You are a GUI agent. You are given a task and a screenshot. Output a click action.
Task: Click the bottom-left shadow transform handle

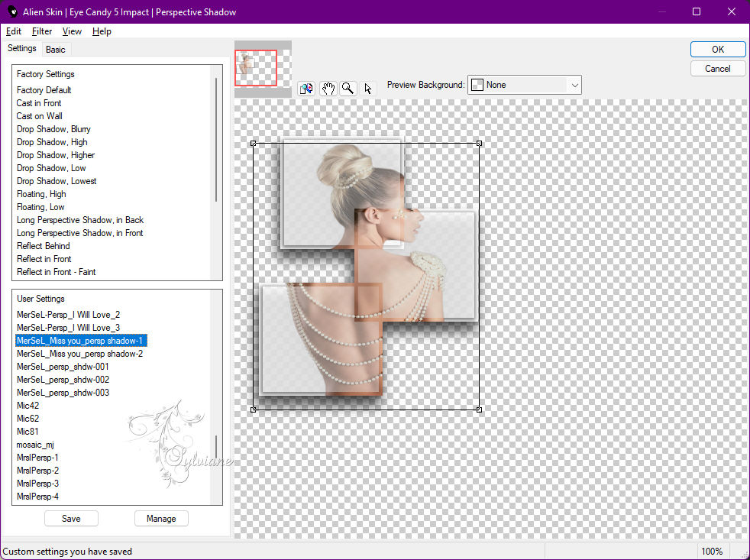(x=253, y=409)
